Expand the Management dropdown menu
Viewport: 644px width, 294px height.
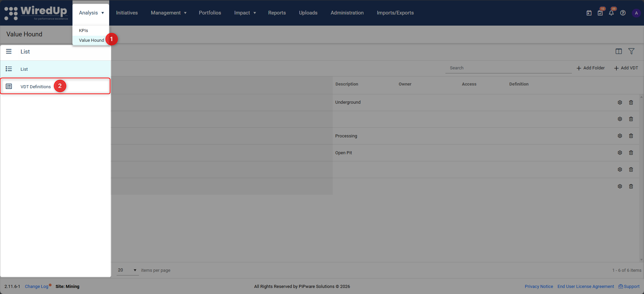click(x=169, y=13)
